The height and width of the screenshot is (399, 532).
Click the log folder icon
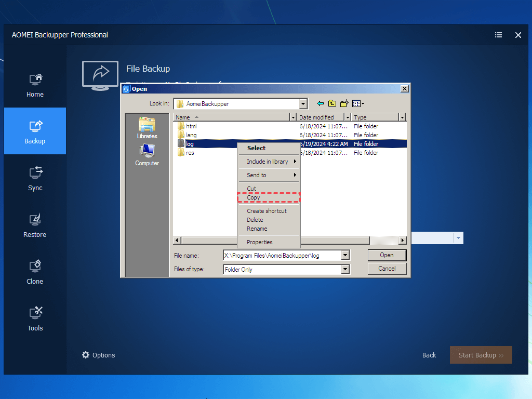181,144
